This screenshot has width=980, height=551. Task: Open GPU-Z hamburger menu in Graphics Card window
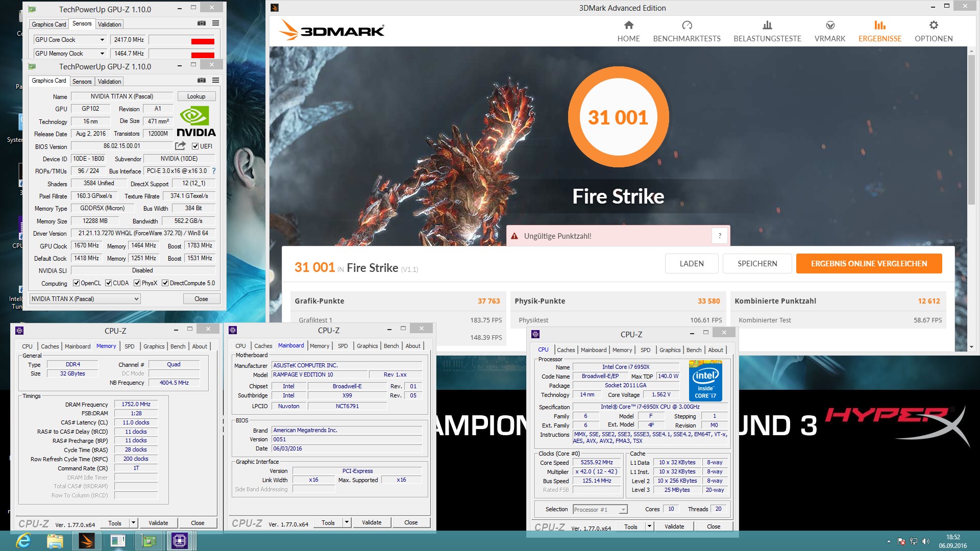pos(216,81)
